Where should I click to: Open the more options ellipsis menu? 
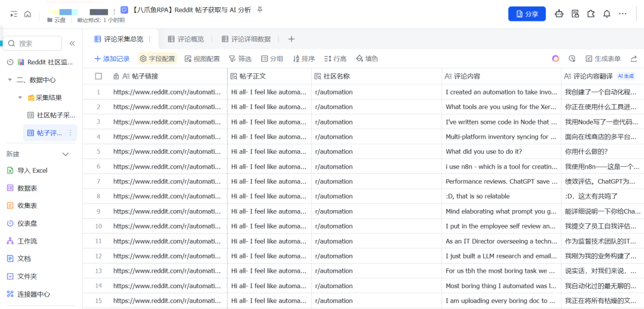(623, 14)
